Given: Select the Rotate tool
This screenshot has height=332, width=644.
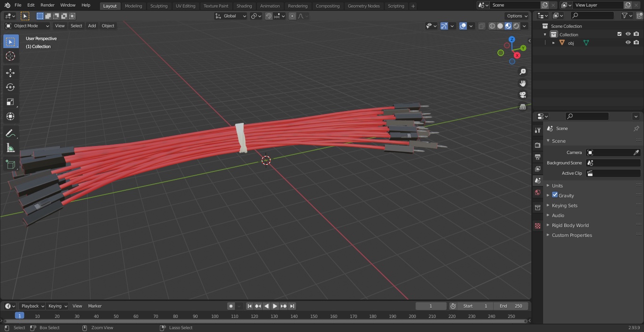Looking at the screenshot, I should coord(10,87).
